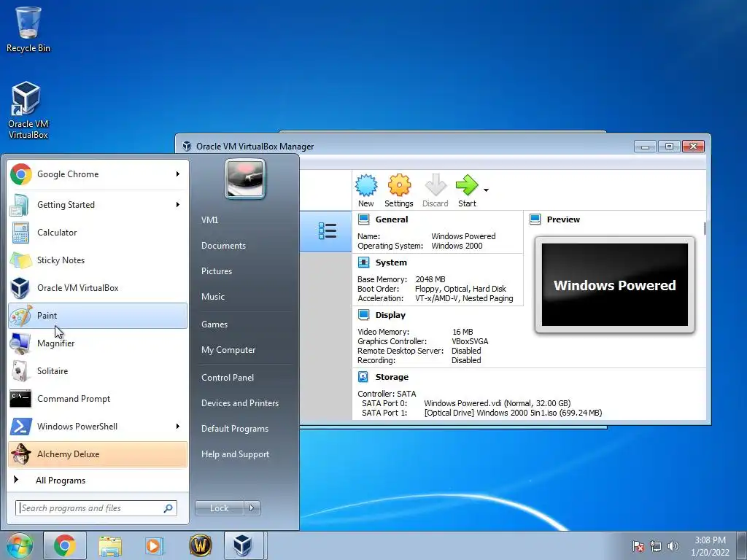The height and width of the screenshot is (560, 747).
Task: Click VirtualBox taskbar button
Action: click(243, 545)
